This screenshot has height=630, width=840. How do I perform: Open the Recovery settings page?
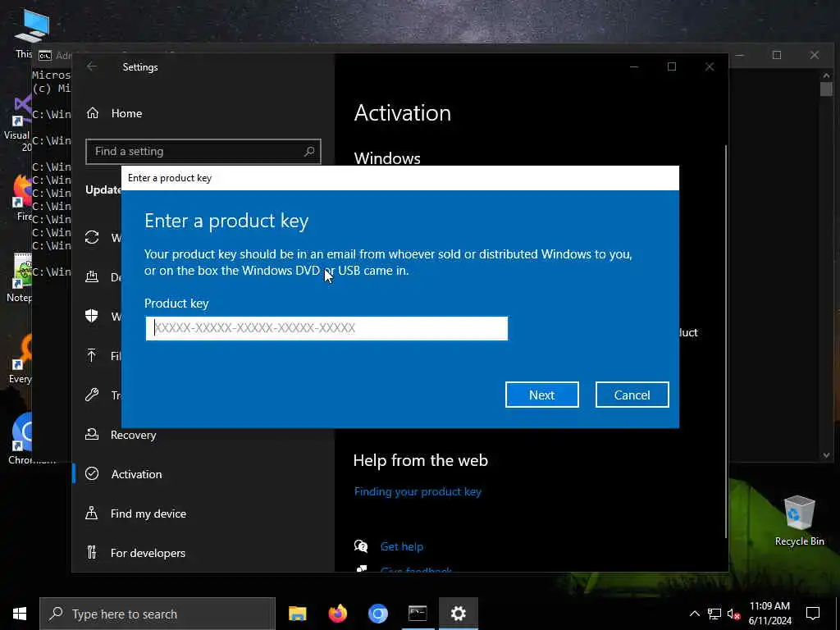(x=133, y=435)
